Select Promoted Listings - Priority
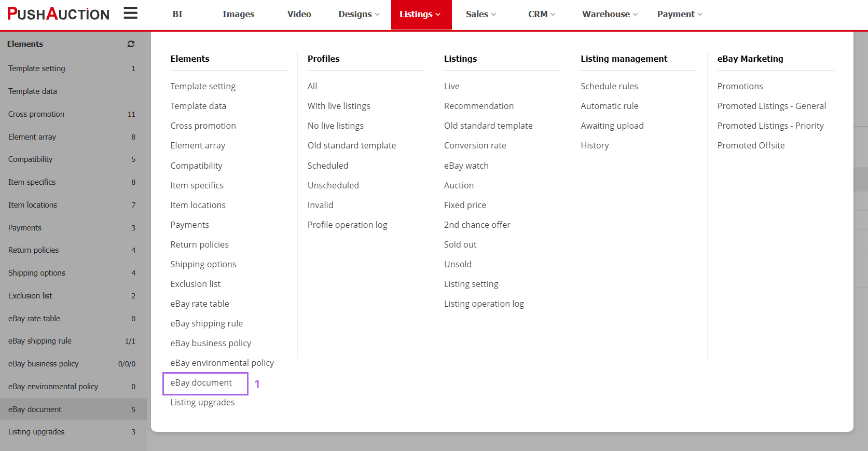Image resolution: width=868 pixels, height=451 pixels. 770,126
